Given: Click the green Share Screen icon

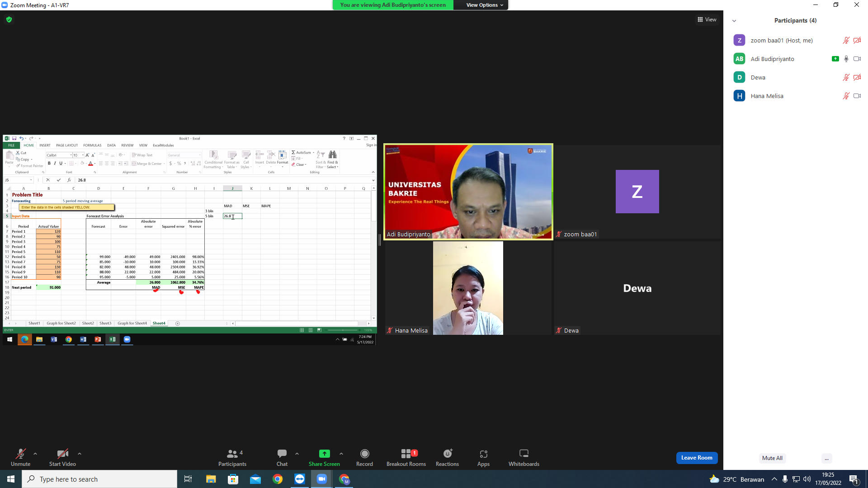Looking at the screenshot, I should [325, 454].
